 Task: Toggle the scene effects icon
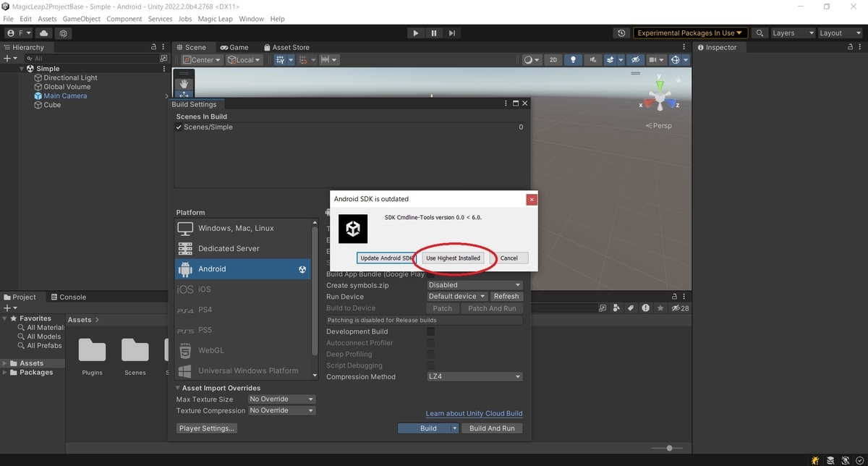611,60
